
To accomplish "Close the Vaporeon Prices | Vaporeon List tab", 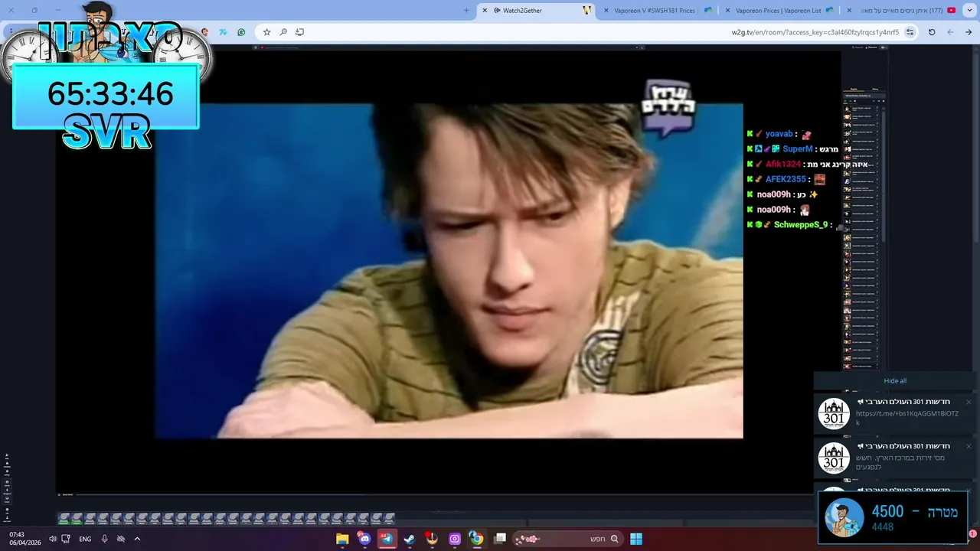I will coord(726,11).
